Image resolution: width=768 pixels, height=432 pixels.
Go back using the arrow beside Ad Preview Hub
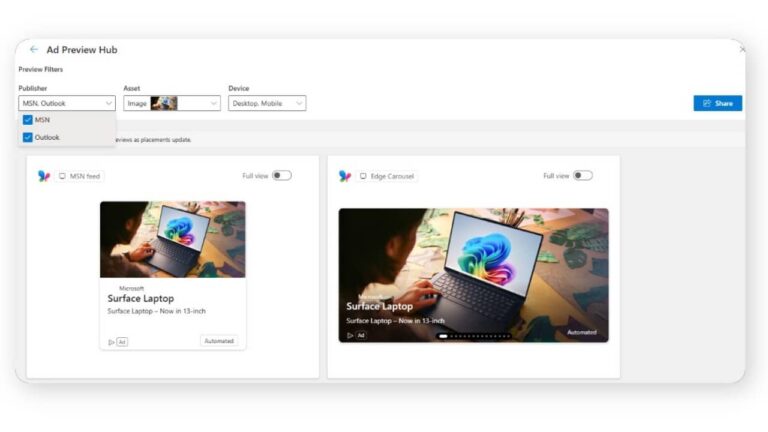[34, 49]
